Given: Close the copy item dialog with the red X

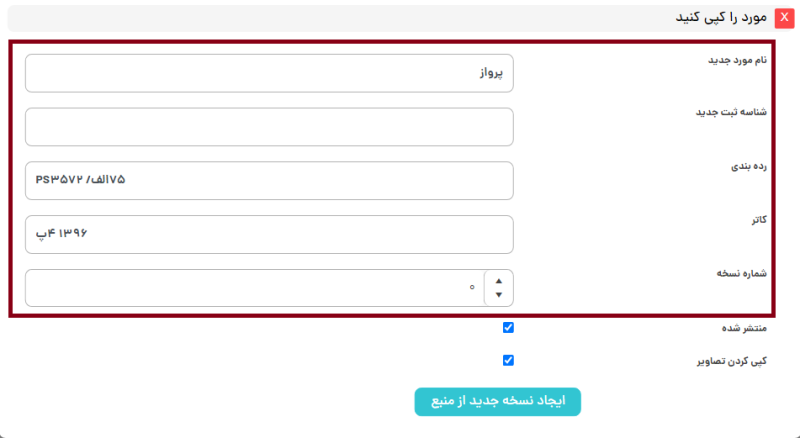Looking at the screenshot, I should [x=784, y=18].
